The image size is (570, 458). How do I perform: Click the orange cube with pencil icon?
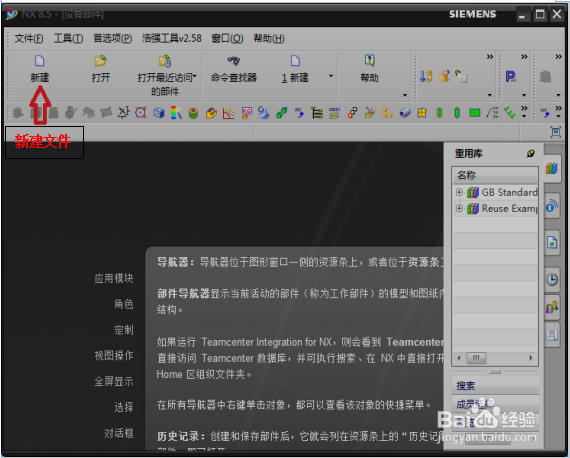(444, 76)
